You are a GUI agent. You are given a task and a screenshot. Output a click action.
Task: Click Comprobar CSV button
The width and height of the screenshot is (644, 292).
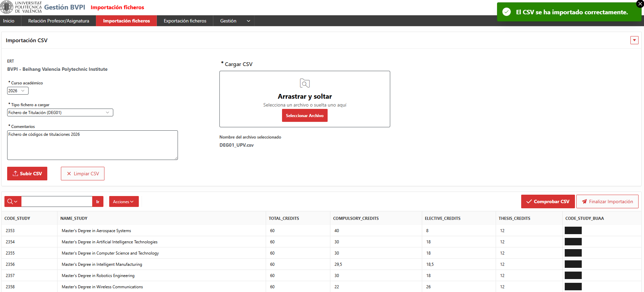tap(548, 201)
